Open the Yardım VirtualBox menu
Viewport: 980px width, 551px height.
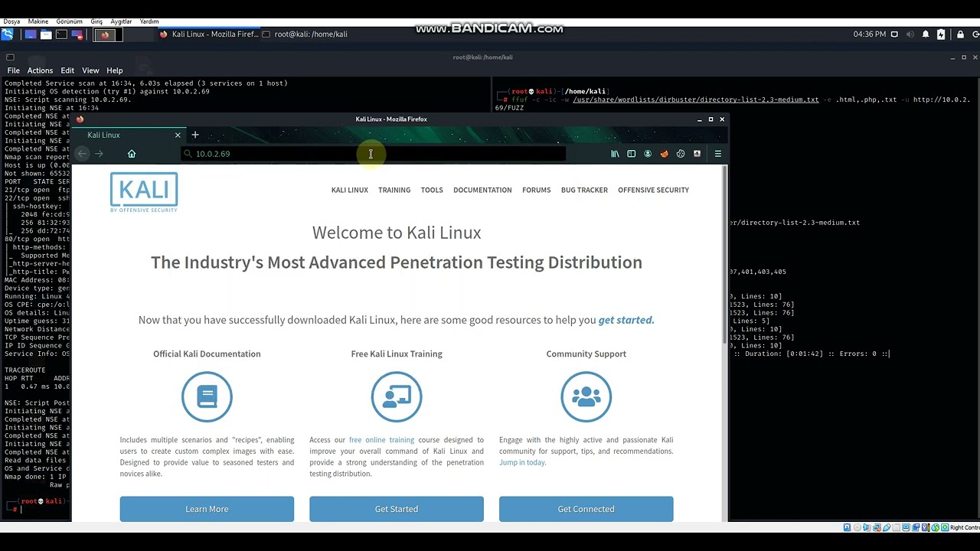149,21
